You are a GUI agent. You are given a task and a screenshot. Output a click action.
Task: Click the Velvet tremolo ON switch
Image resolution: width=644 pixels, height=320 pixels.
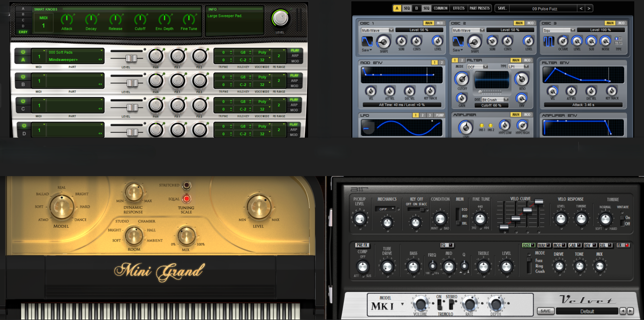coord(439,305)
